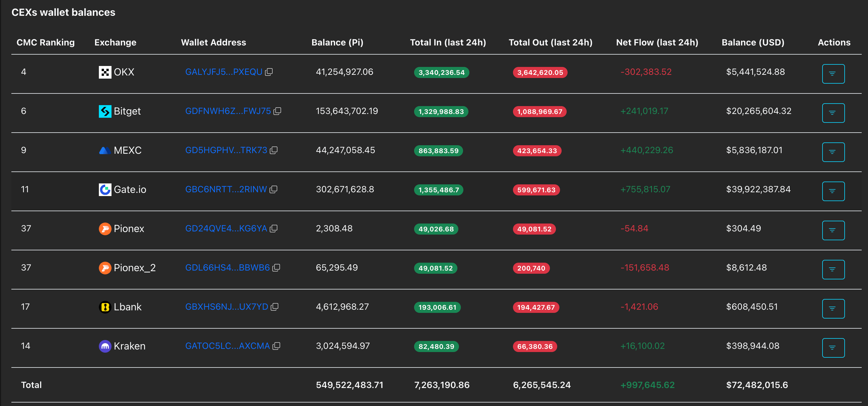The image size is (868, 406).
Task: Open the filter action for Lbank row
Action: coord(833,309)
